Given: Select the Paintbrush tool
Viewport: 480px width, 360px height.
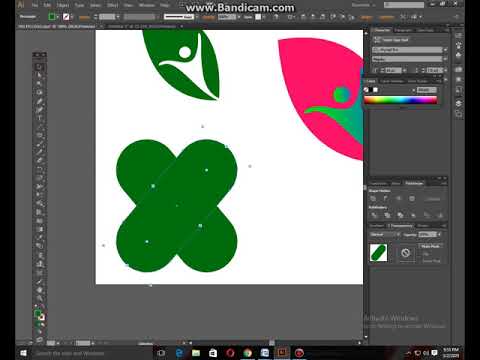Looking at the screenshot, I should pos(39,144).
